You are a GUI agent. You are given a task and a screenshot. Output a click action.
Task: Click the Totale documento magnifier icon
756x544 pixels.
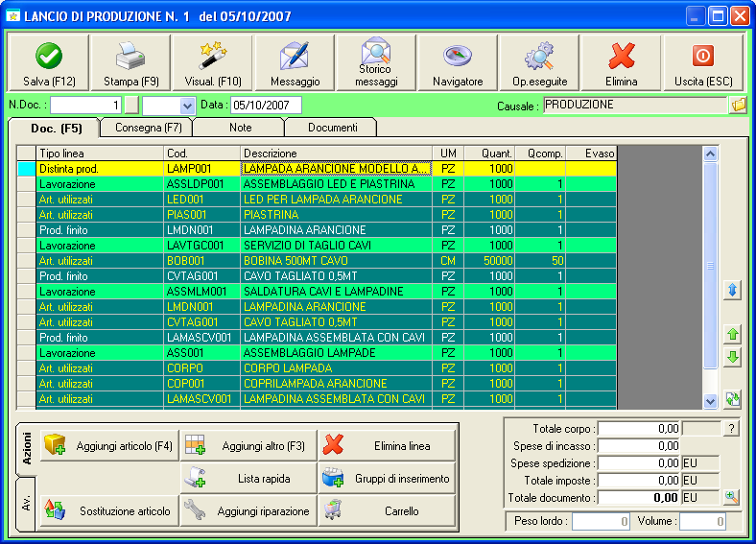click(x=732, y=497)
